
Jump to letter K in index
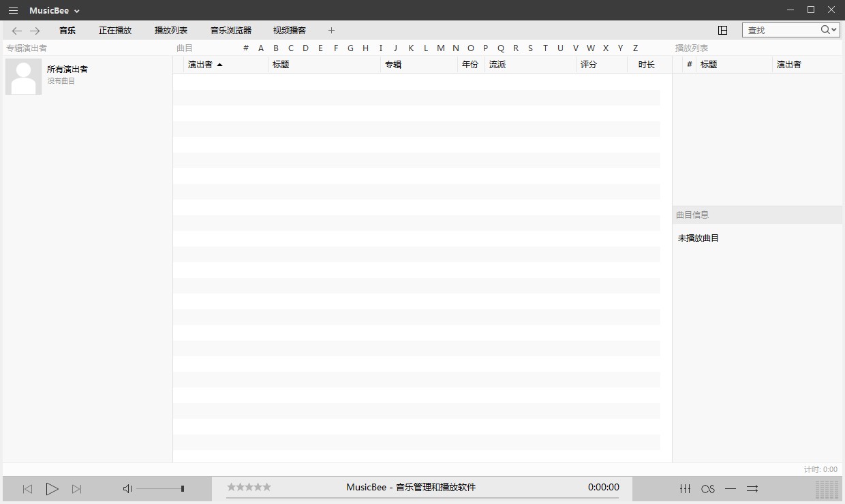[411, 48]
